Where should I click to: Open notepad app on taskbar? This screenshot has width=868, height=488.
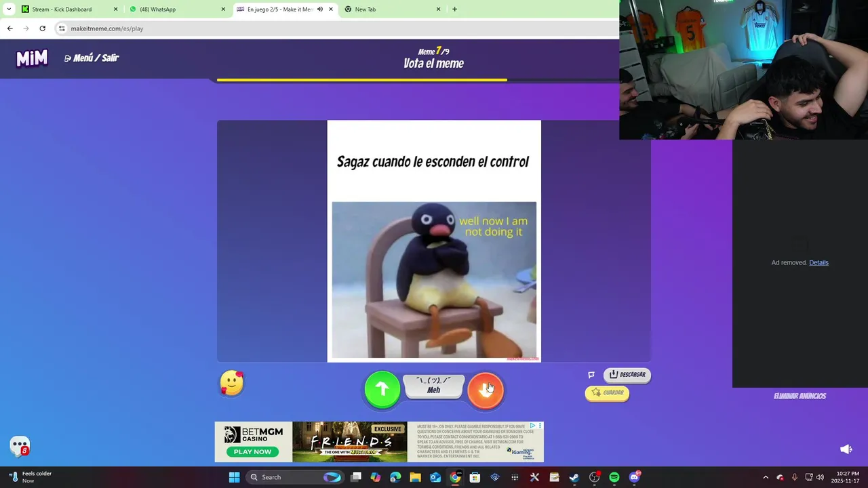(554, 477)
